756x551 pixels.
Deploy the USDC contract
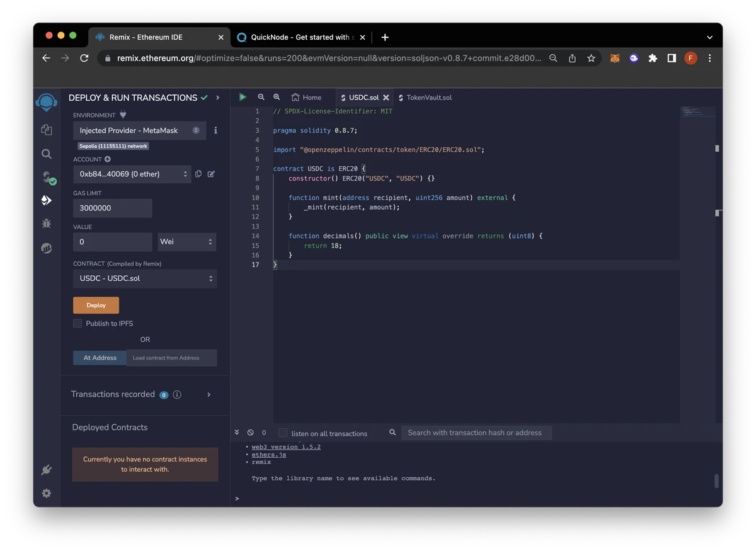click(x=96, y=305)
